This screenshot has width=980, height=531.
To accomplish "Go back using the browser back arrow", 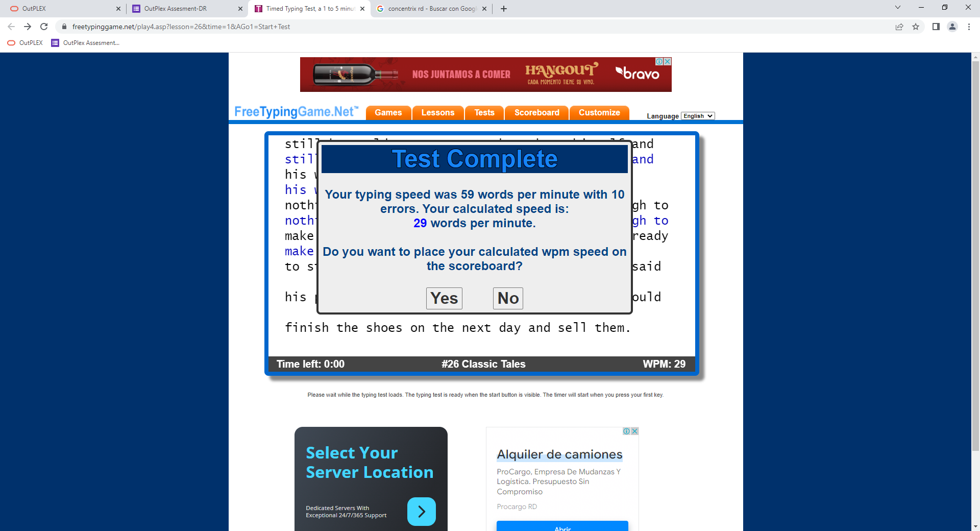I will 11,27.
